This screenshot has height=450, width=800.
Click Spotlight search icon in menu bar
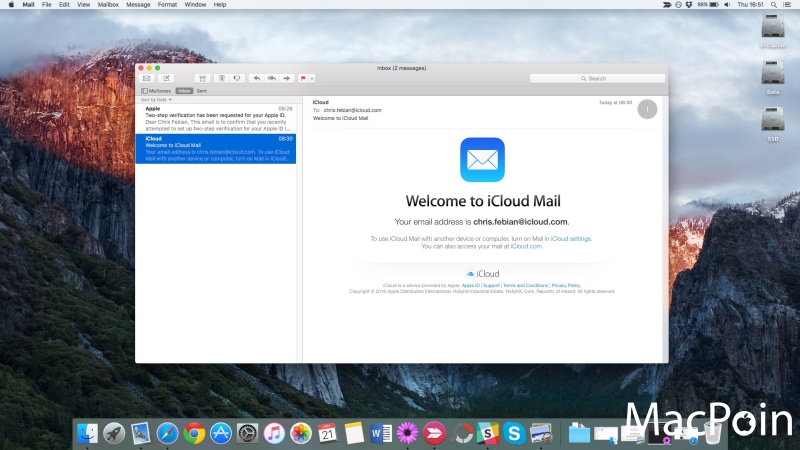pyautogui.click(x=773, y=5)
